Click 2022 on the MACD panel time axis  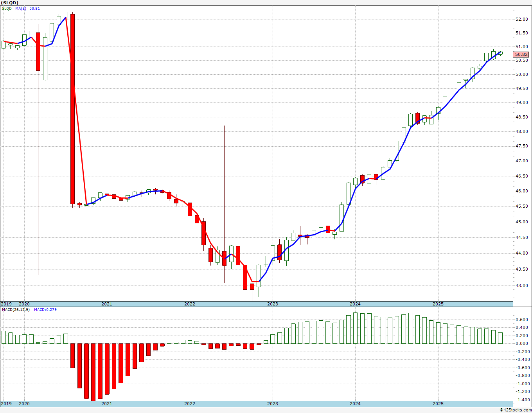coord(190,404)
